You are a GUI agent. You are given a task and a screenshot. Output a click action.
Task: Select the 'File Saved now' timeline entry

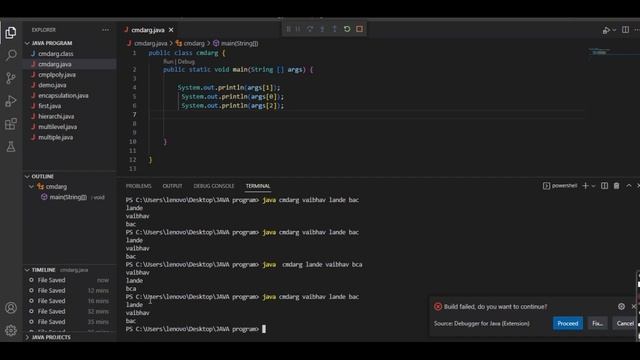click(69, 280)
